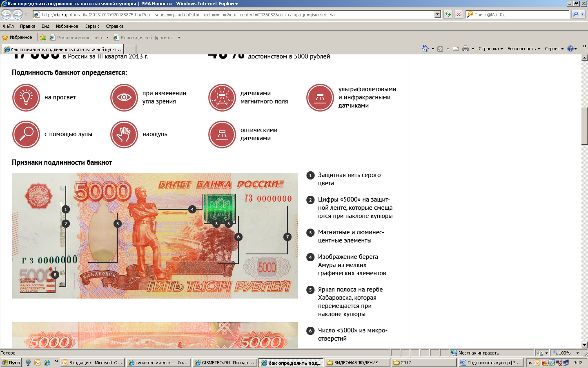Click the 5000 ruble banknote front image
The height and width of the screenshot is (368, 588).
coord(155,236)
